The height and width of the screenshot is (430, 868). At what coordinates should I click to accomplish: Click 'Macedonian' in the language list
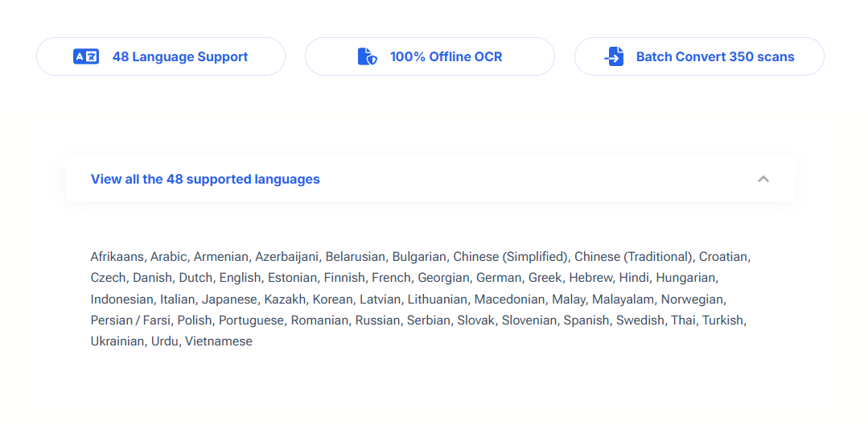[x=509, y=300]
